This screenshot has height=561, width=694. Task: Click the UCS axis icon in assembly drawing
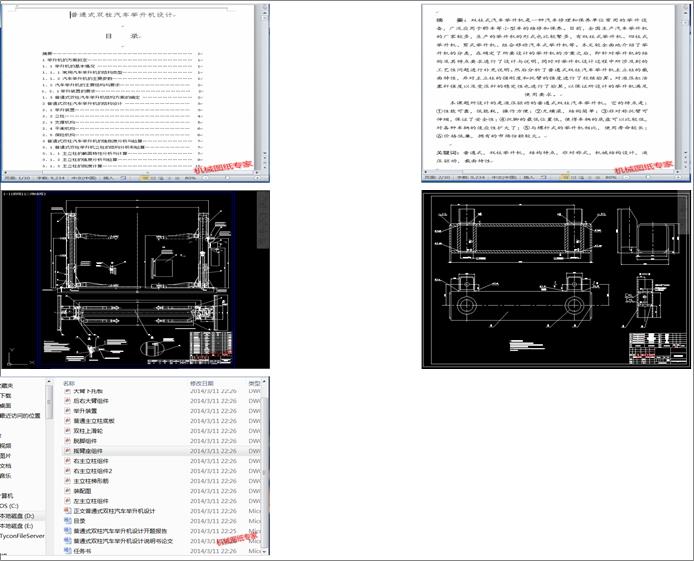18,357
